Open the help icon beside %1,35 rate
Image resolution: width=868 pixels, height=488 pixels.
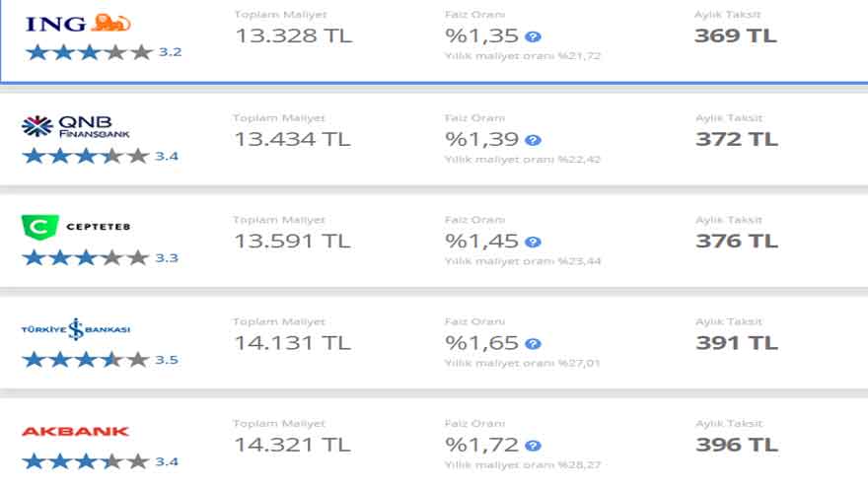pos(533,36)
